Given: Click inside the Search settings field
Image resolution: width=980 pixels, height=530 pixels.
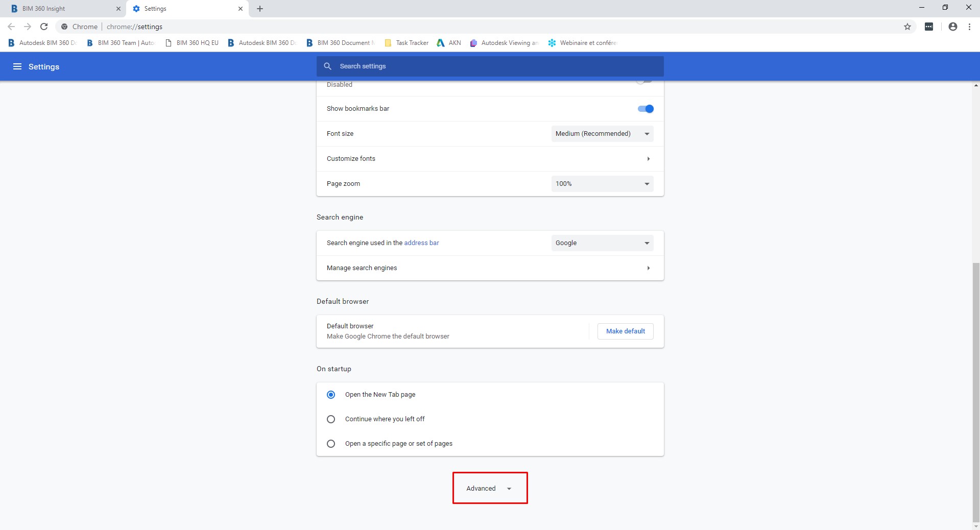Looking at the screenshot, I should point(490,66).
